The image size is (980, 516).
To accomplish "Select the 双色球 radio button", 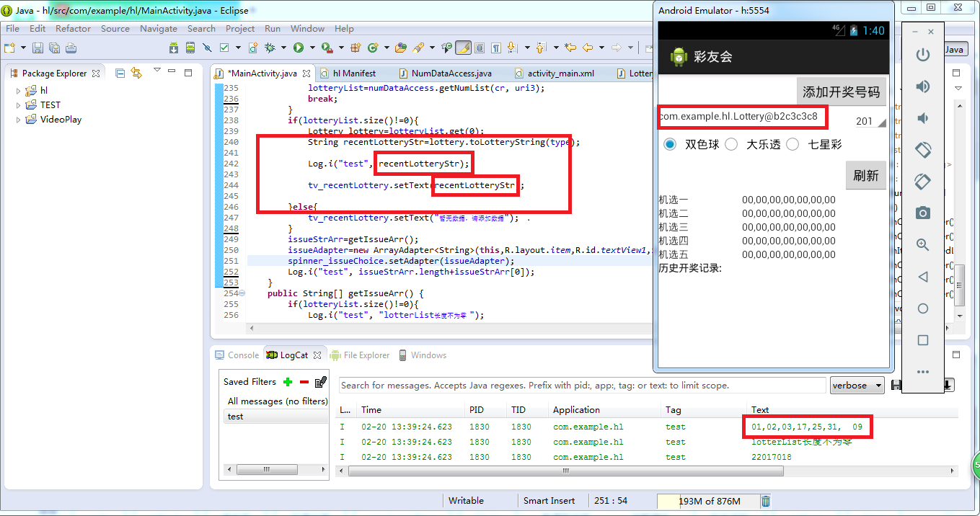I will 670,144.
